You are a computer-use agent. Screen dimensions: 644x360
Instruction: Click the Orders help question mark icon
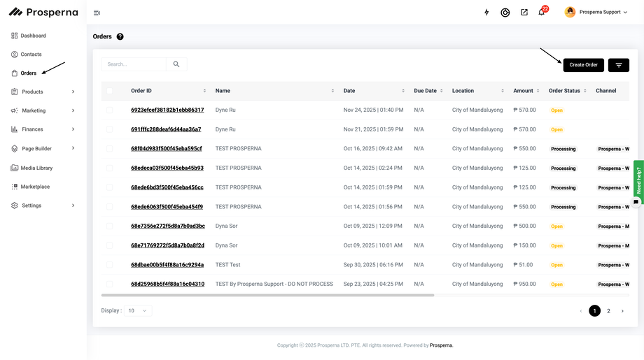120,36
